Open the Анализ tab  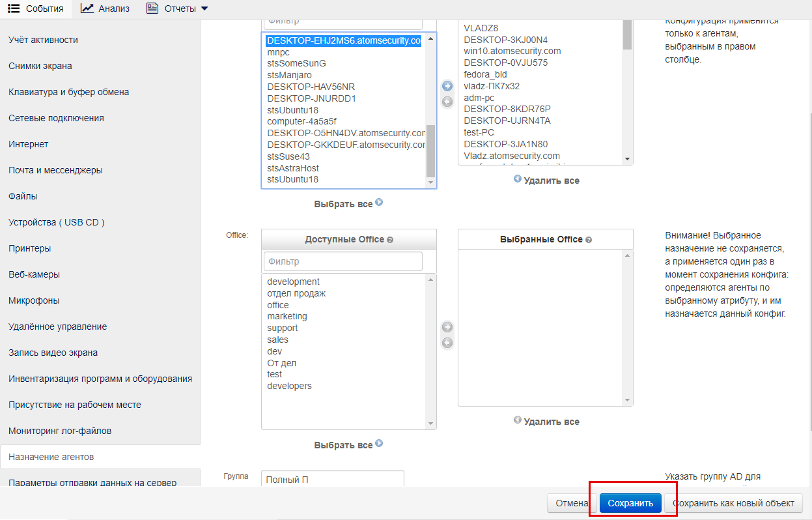[105, 8]
